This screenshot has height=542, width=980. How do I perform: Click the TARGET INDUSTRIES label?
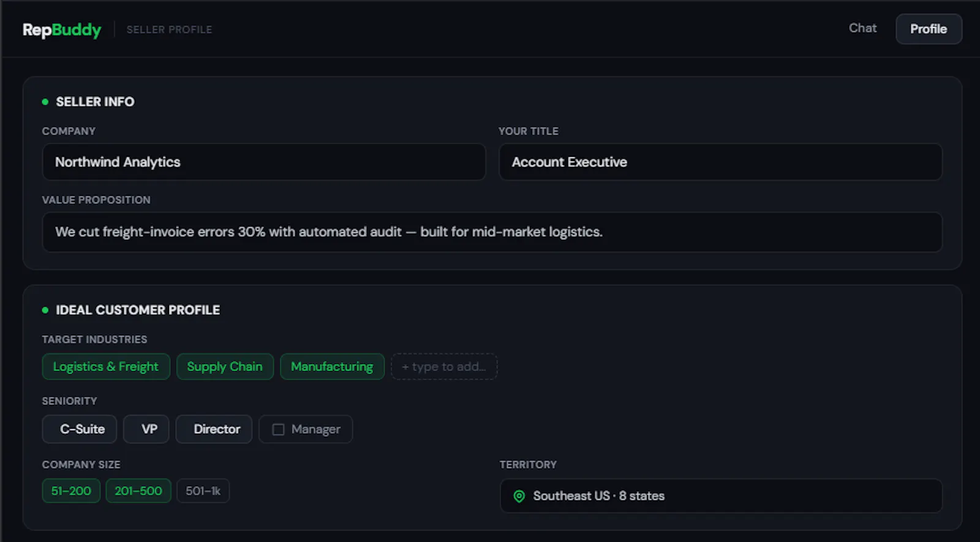click(x=94, y=339)
